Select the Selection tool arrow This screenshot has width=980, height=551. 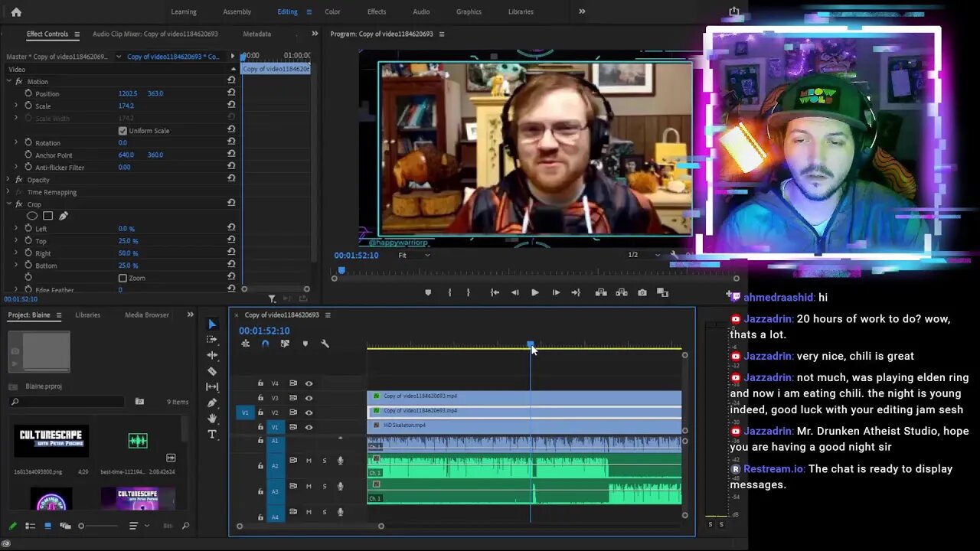(212, 324)
